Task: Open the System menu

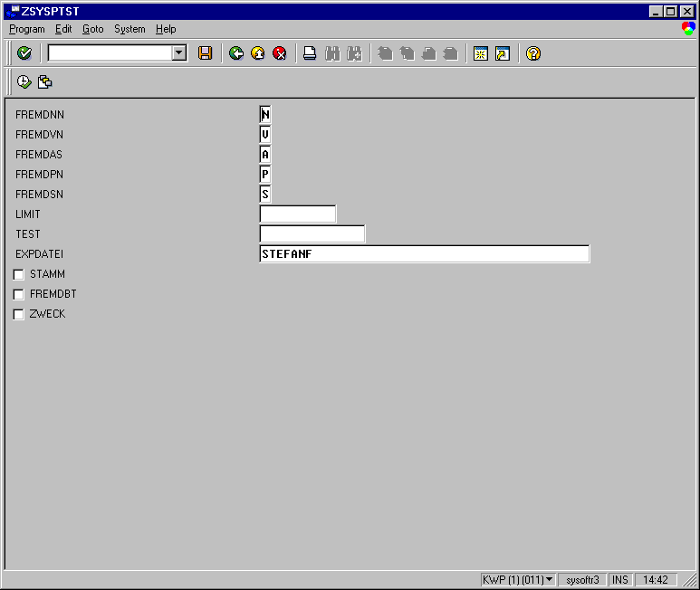Action: [129, 29]
